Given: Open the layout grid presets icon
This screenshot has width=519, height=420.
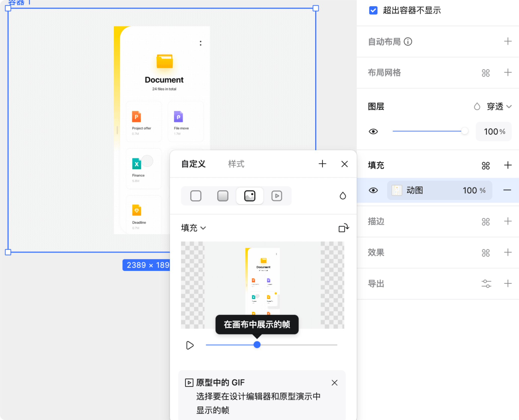Looking at the screenshot, I should point(486,73).
